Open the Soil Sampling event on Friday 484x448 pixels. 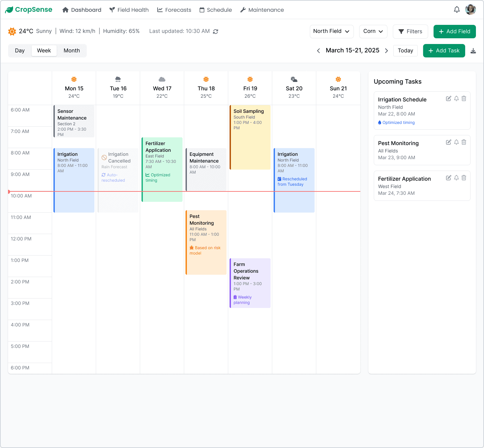point(250,137)
